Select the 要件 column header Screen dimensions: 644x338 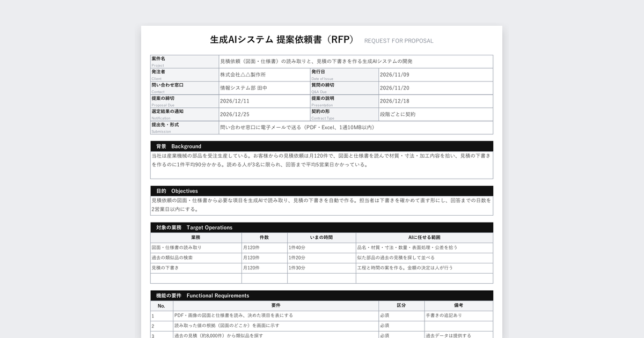tap(276, 305)
